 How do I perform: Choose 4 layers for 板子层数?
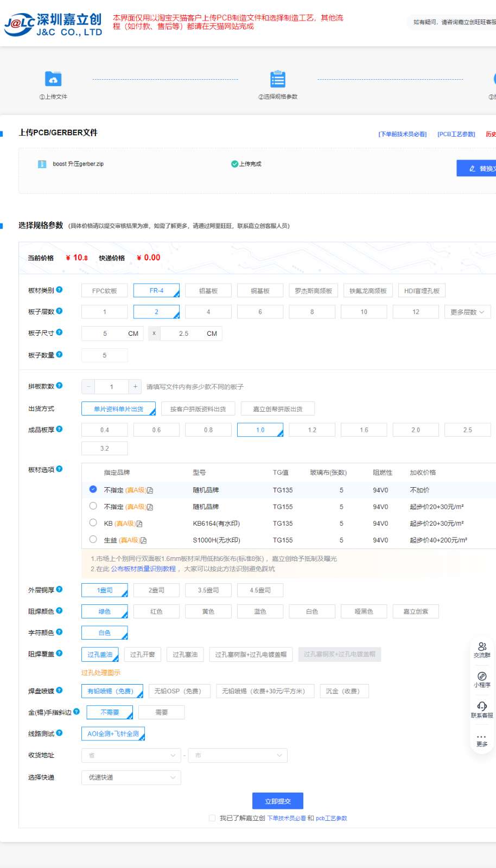[x=208, y=312]
